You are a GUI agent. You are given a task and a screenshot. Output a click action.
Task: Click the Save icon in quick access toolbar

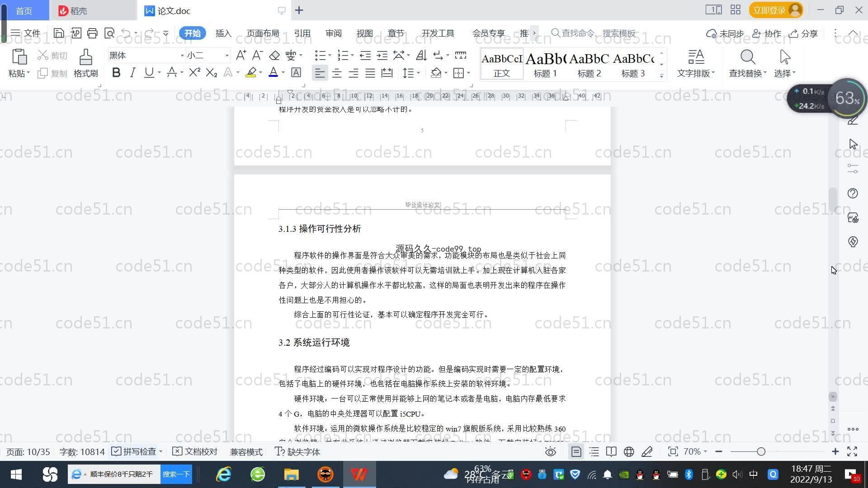coord(58,33)
